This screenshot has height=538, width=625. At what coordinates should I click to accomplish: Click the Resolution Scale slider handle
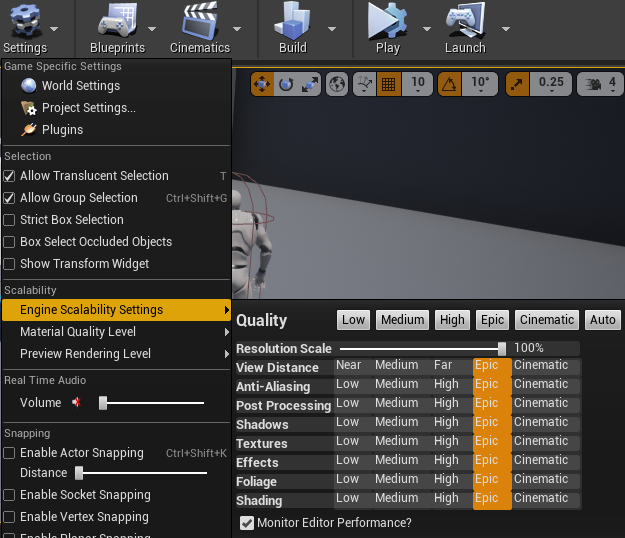tap(502, 349)
